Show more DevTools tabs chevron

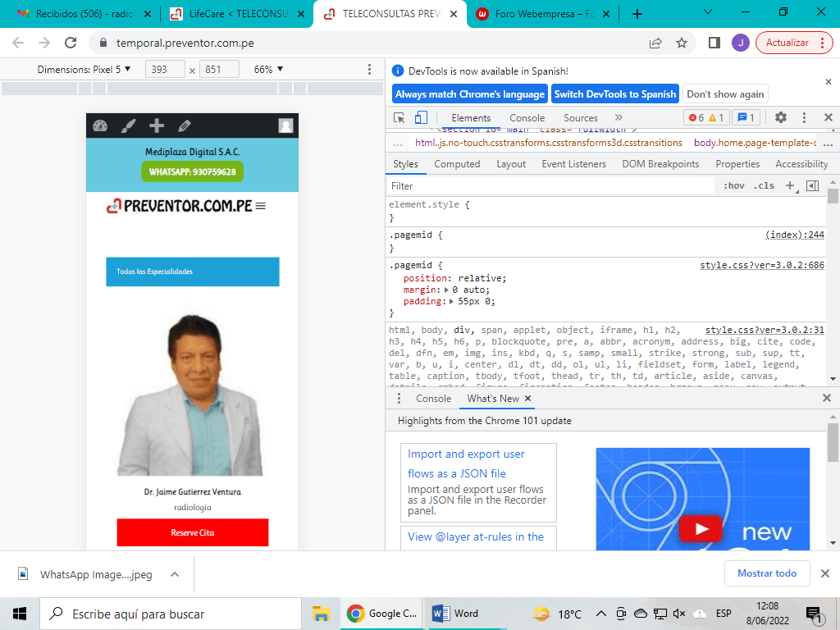tap(619, 117)
